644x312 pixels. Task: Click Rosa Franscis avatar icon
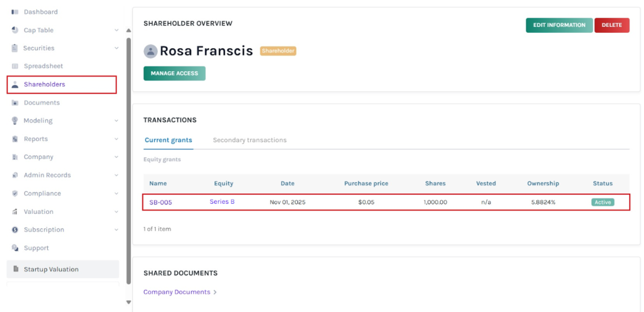150,52
